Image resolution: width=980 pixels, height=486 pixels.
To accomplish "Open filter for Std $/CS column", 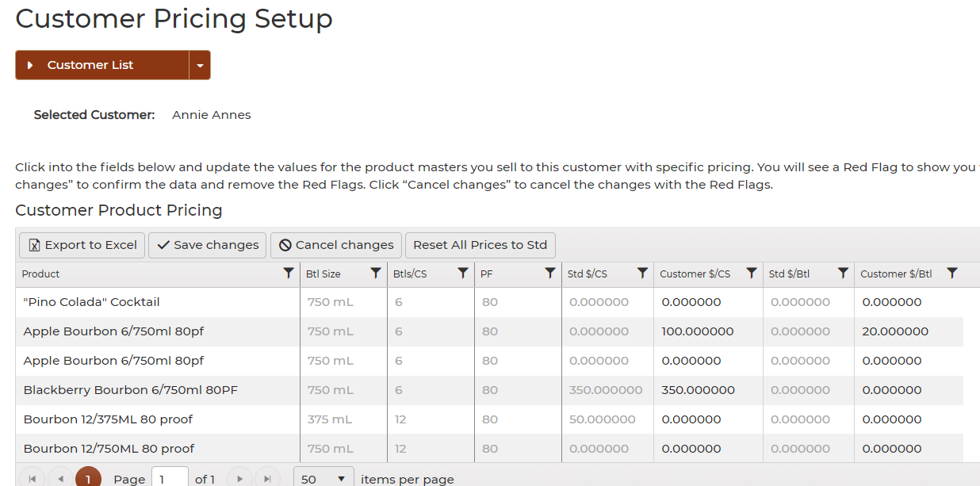I will (643, 273).
